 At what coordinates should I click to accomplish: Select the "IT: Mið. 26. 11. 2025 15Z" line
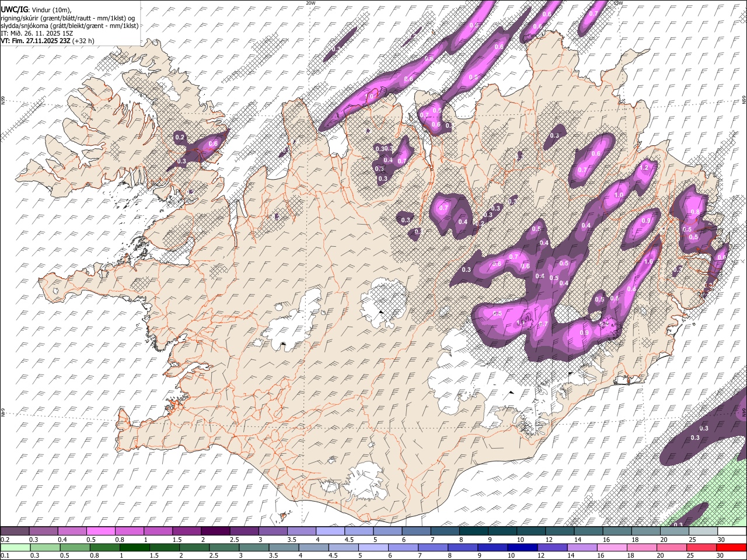tap(37, 33)
